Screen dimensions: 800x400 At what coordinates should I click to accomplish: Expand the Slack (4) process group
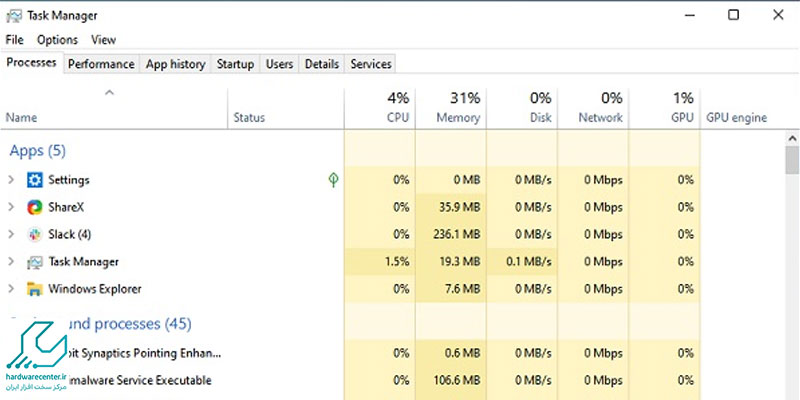(x=11, y=235)
